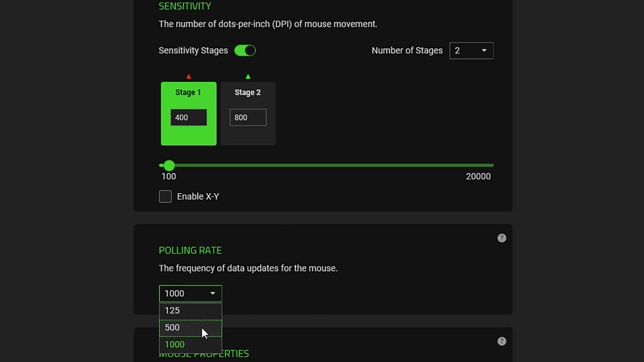Enable the X-Y sensitivity checkbox
This screenshot has width=644, height=362.
[x=165, y=196]
